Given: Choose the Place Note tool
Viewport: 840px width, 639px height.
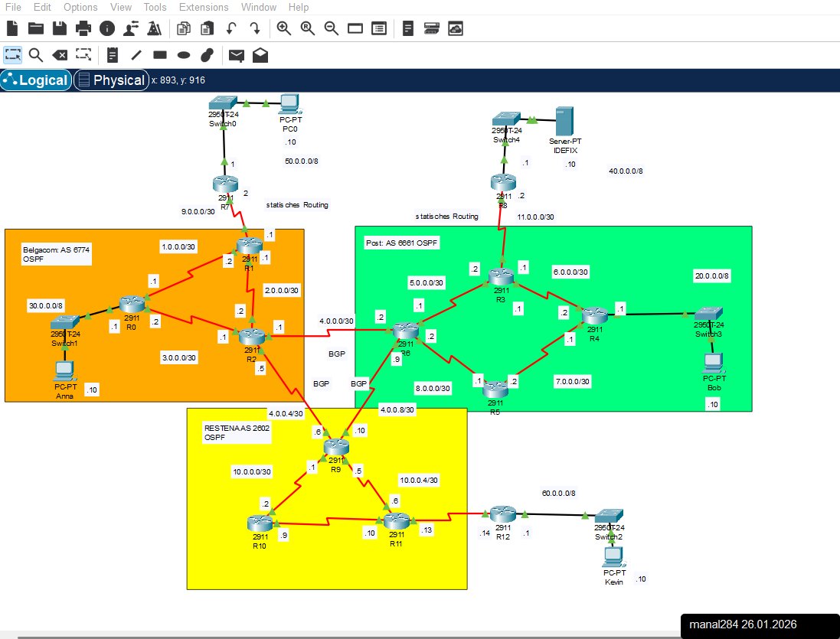Looking at the screenshot, I should (x=112, y=54).
